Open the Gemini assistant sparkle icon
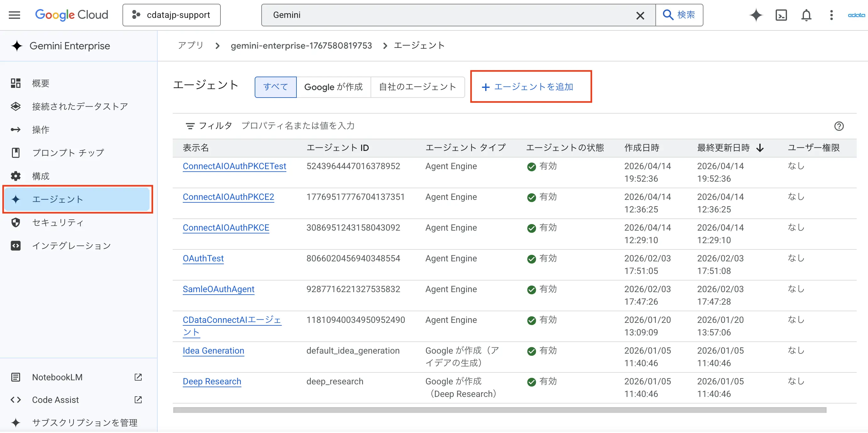 click(x=756, y=15)
